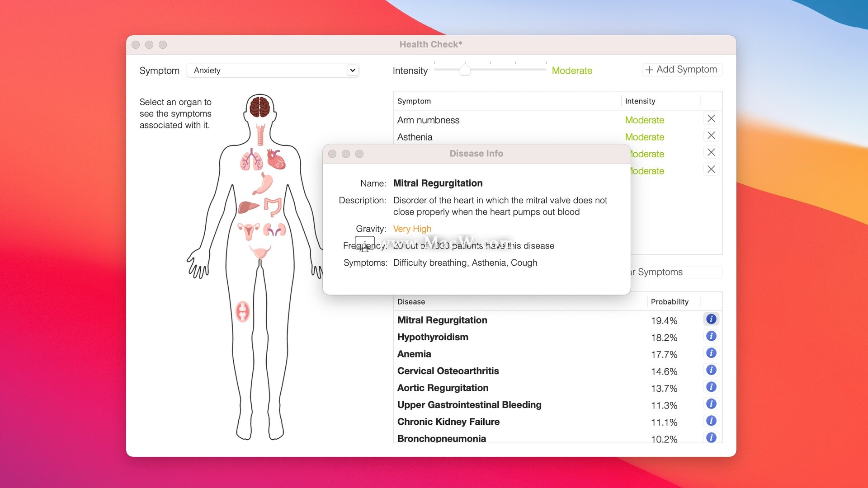Screen dimensions: 868x488
Task: Open info for Mitral Regurgitation disease
Action: [711, 319]
